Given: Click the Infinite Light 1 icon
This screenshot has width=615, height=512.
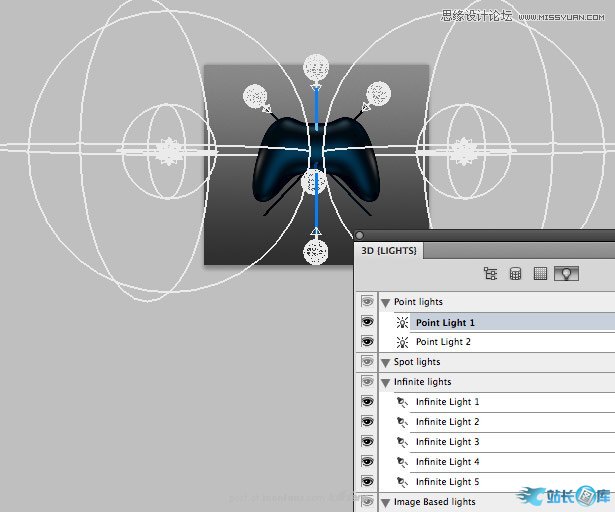Looking at the screenshot, I should (x=401, y=402).
